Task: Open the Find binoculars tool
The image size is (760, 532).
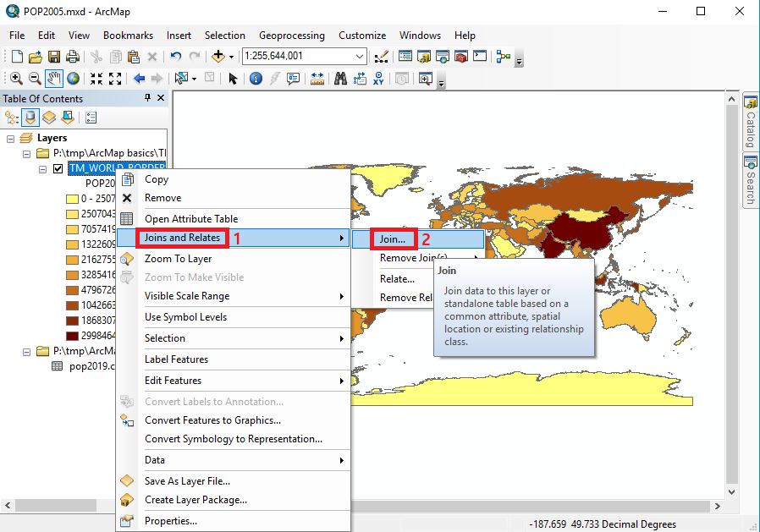Action: coord(341,79)
